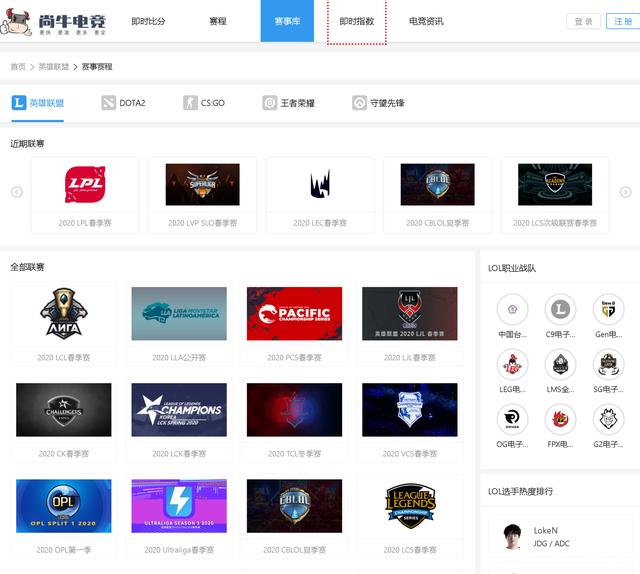Open the LPL logo card
Screen dimensions: 640x574
(x=85, y=185)
